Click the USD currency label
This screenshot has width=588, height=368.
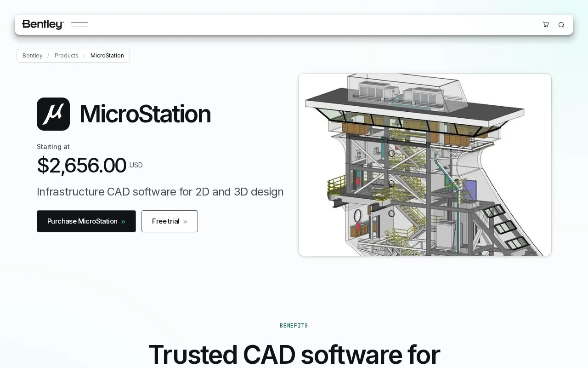tap(136, 165)
